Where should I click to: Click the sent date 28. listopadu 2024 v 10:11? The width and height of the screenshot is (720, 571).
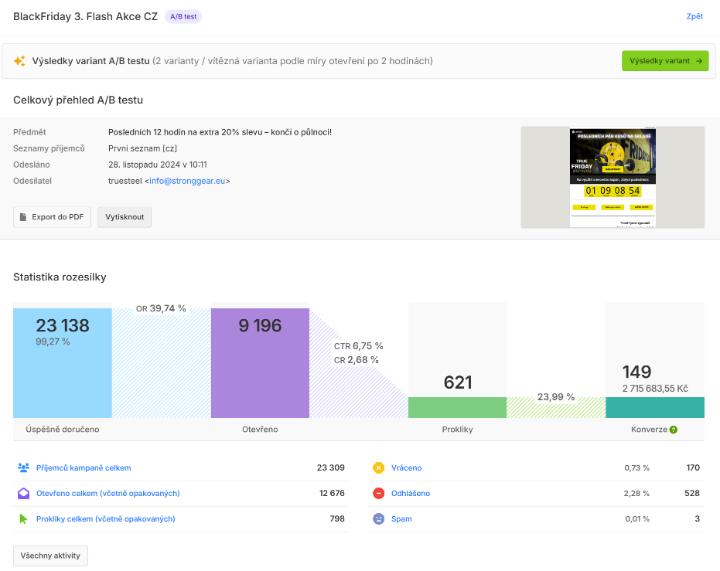[158, 165]
